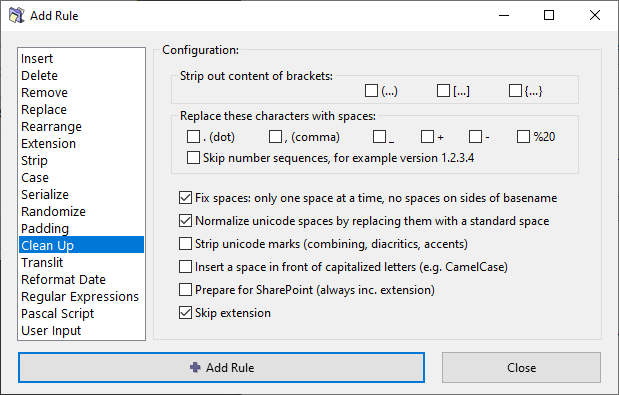Choose the Replace rule
This screenshot has height=395, width=619.
pos(81,109)
